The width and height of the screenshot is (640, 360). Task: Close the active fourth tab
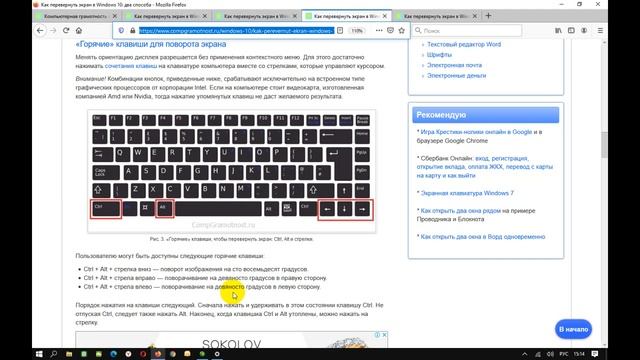(384, 16)
